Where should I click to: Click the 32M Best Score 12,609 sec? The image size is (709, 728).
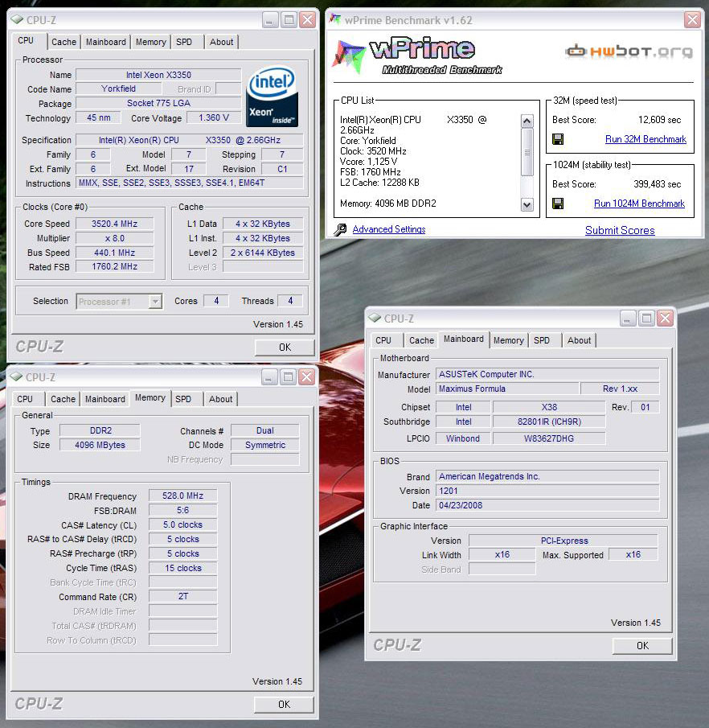659,120
